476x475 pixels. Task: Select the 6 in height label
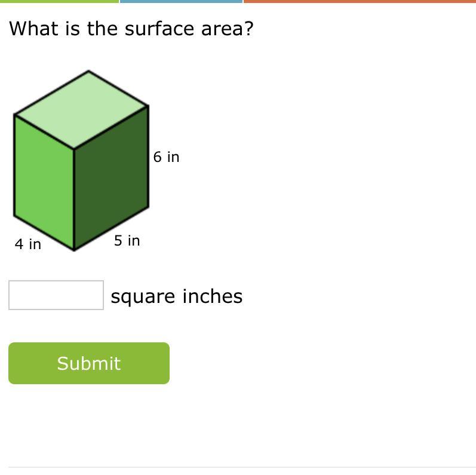[167, 157]
